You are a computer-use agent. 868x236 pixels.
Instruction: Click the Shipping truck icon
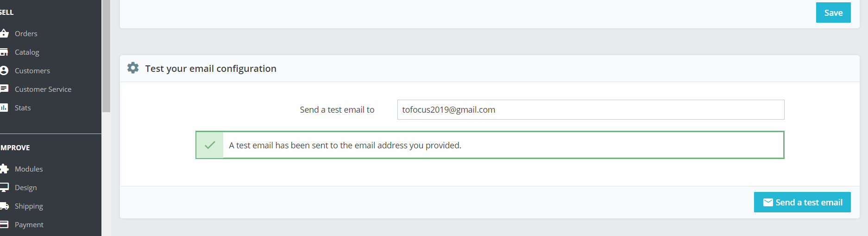pos(5,206)
